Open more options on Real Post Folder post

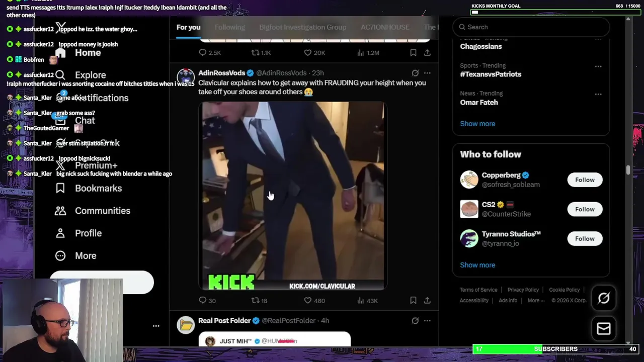tap(427, 320)
